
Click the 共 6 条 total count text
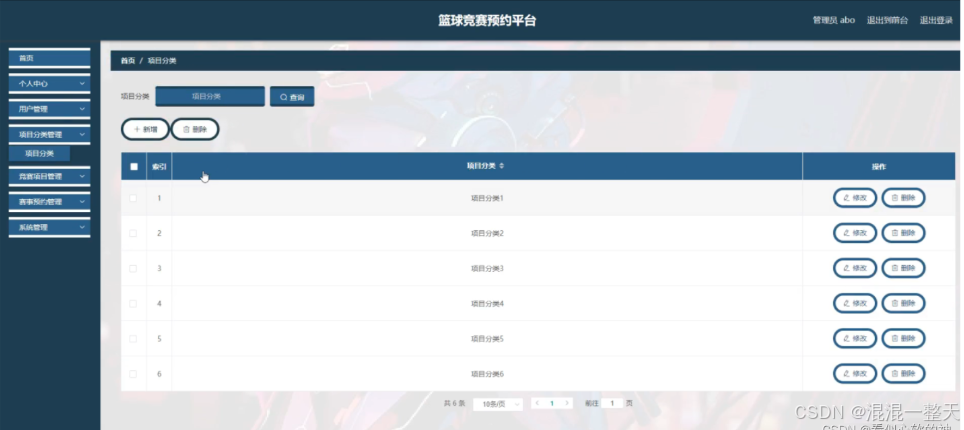(x=454, y=404)
